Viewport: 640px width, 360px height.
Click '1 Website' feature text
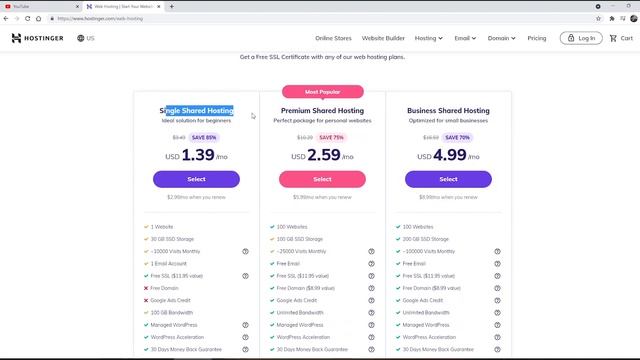click(x=162, y=227)
